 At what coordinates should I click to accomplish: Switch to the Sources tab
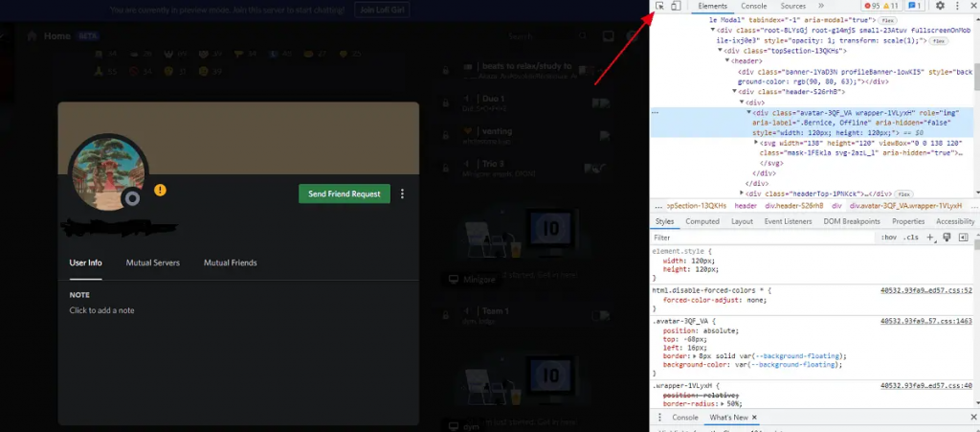(793, 6)
